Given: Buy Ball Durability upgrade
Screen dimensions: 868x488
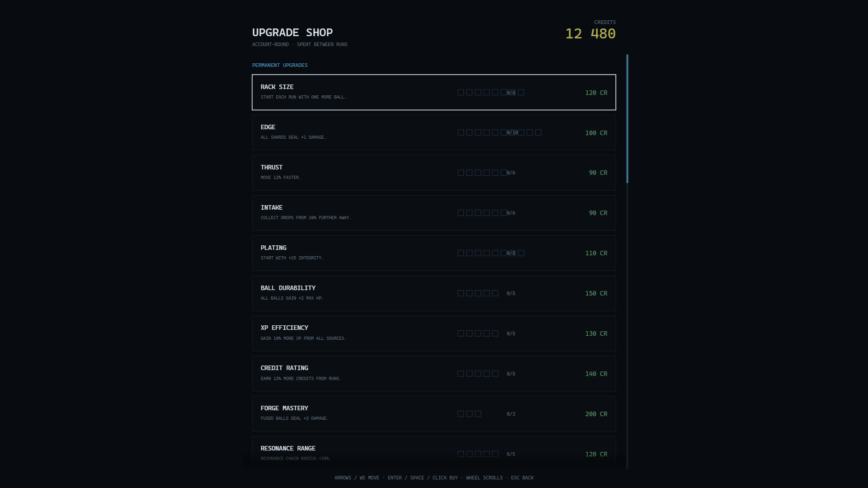Looking at the screenshot, I should 434,293.
